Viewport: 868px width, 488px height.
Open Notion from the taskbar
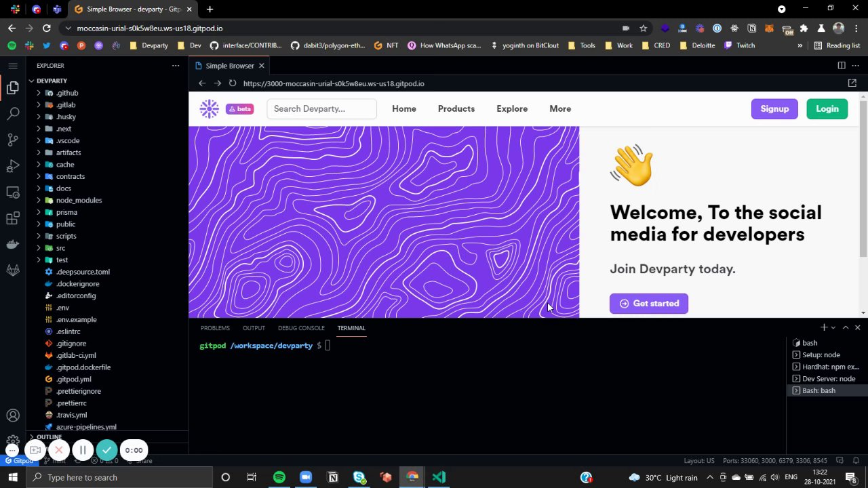(333, 477)
